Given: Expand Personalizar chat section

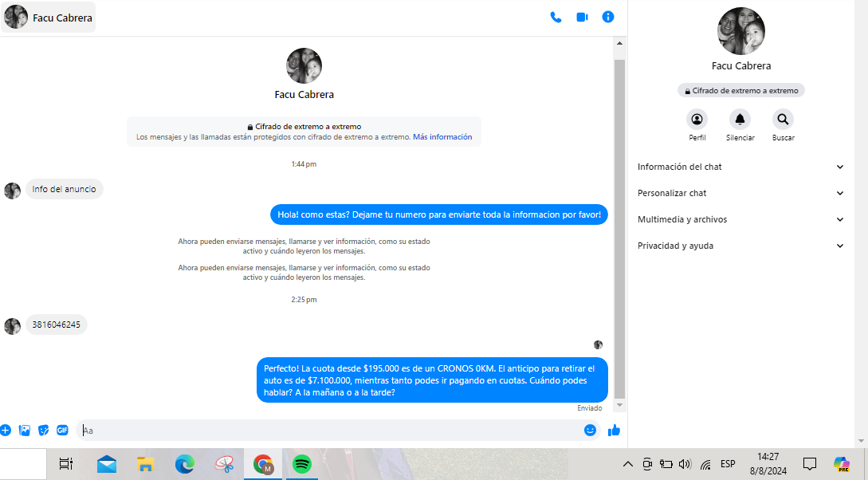Looking at the screenshot, I should click(740, 193).
